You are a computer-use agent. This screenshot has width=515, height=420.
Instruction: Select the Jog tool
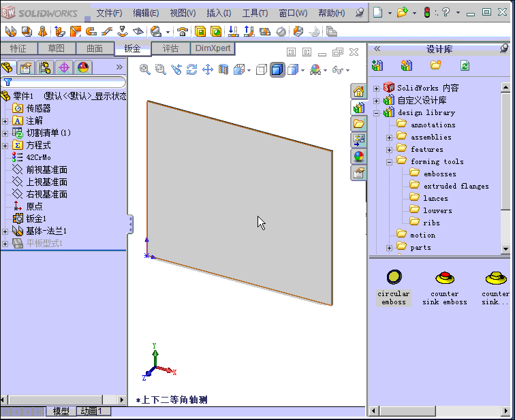107,31
